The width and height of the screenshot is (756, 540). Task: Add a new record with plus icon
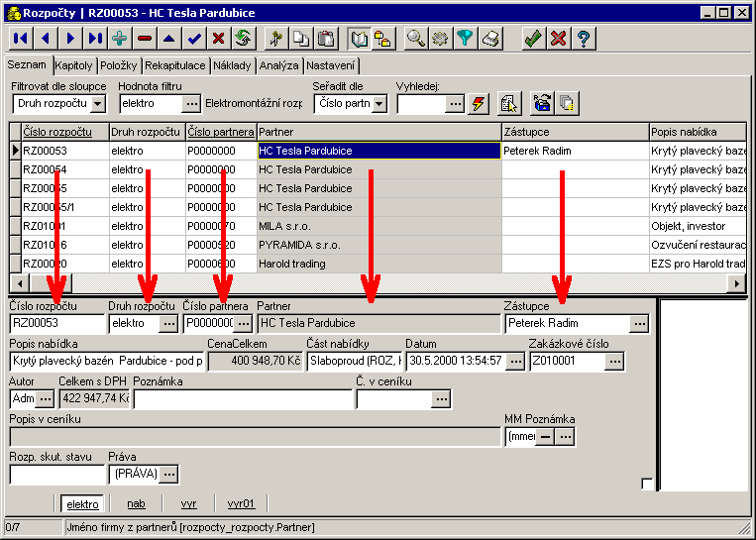click(120, 39)
